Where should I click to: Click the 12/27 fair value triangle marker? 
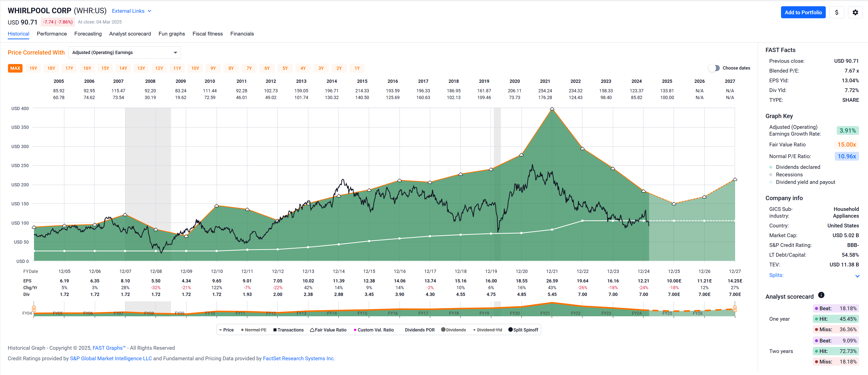click(x=735, y=179)
